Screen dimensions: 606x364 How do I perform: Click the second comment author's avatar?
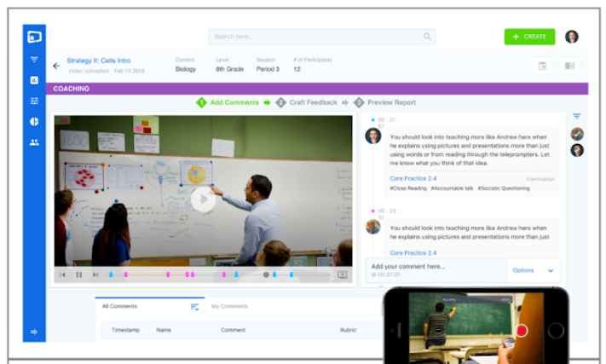click(373, 227)
